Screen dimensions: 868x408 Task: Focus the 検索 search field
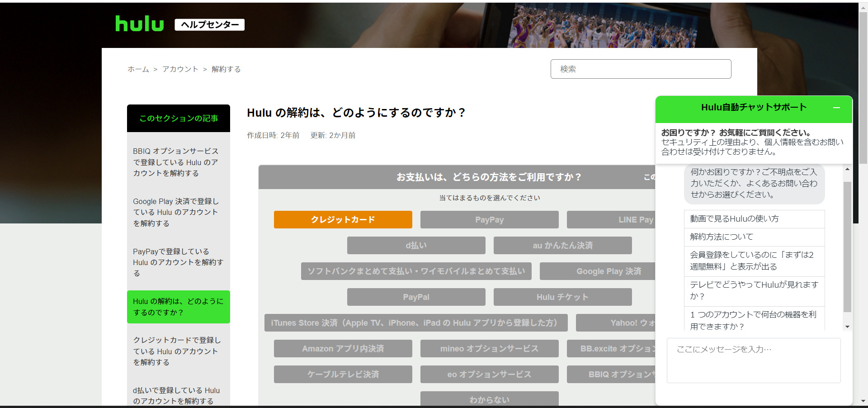pos(641,69)
